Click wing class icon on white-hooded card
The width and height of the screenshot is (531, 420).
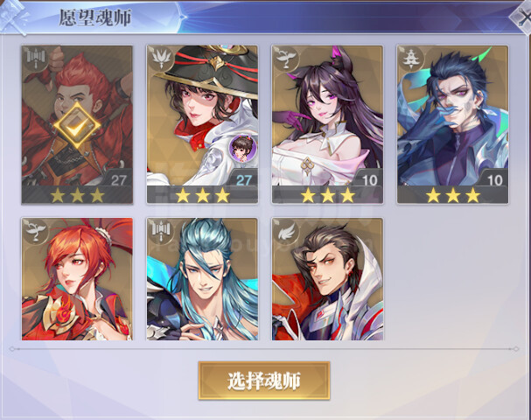click(287, 231)
